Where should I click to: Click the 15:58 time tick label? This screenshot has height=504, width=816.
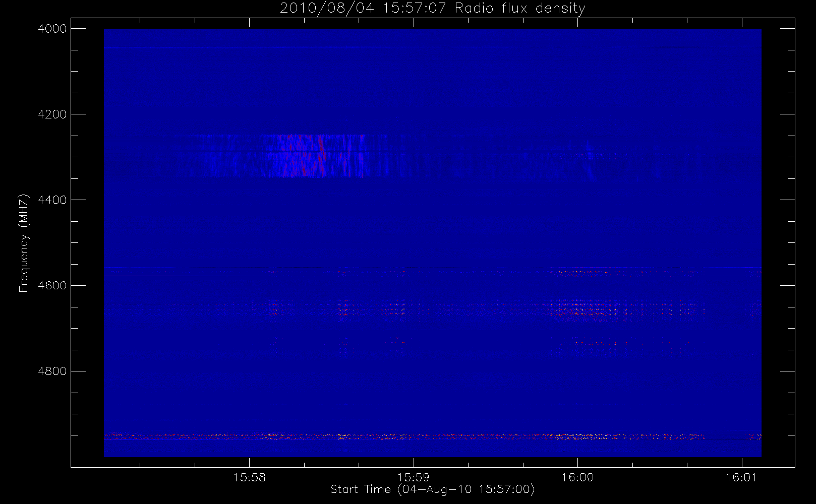pos(250,477)
